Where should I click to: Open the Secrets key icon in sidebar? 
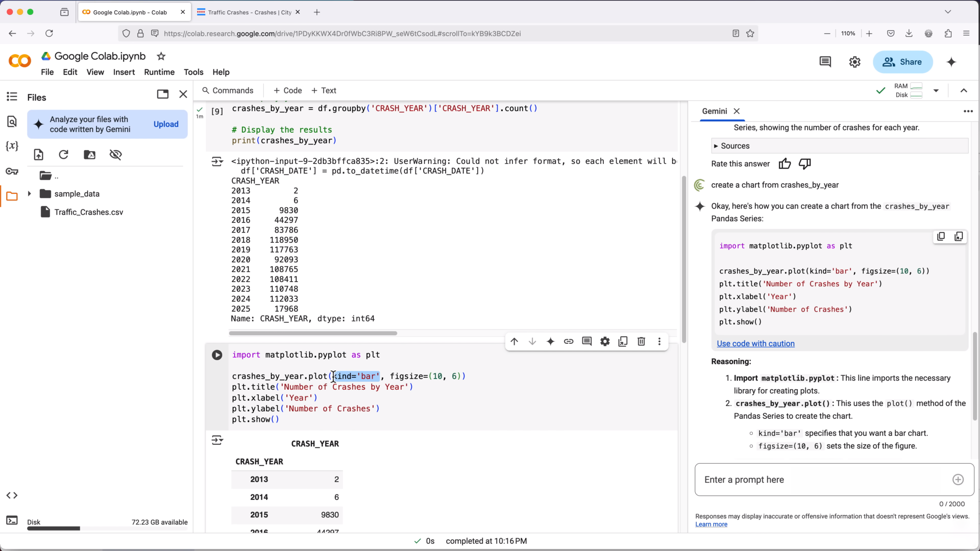12,171
